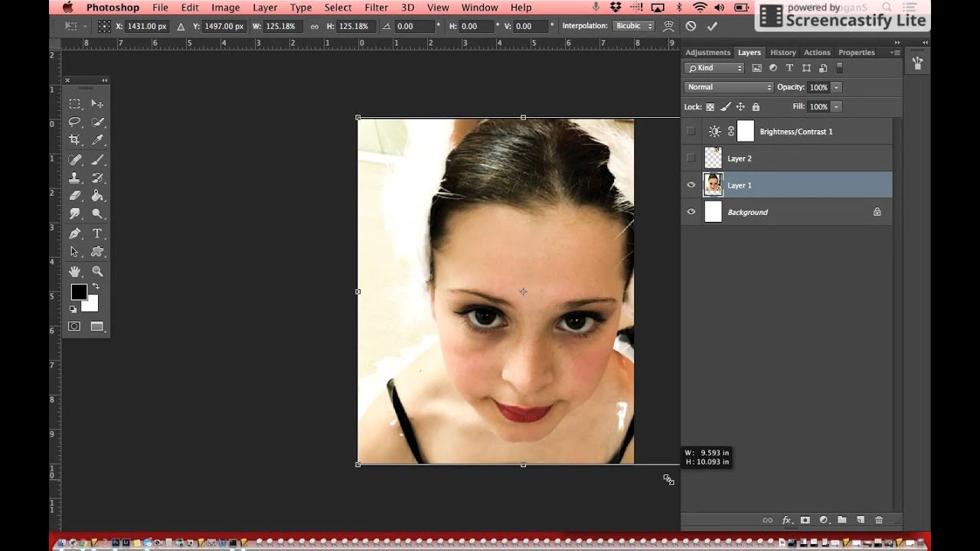Hide the Background layer
Screen dimensions: 980x551
[x=691, y=212]
